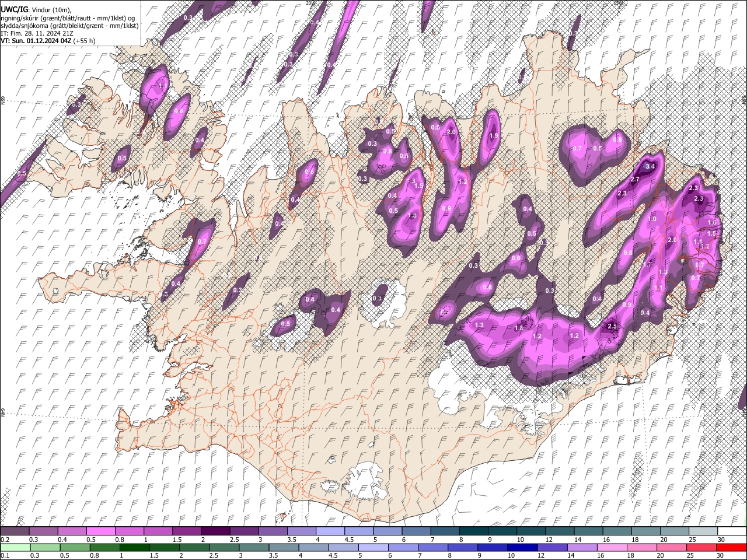Image resolution: width=747 pixels, height=560 pixels.
Task: Click the 2.5 precipitation value on the map
Action: coord(612,326)
